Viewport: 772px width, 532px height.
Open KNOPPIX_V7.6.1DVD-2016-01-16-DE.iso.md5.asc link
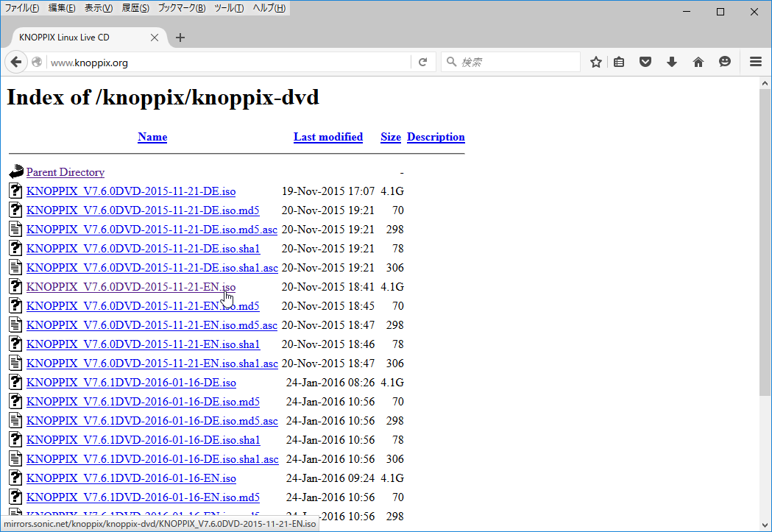point(152,422)
